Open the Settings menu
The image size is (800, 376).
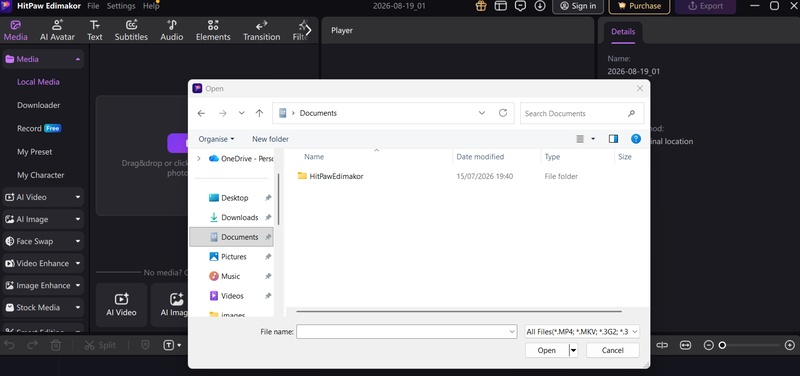pos(121,6)
